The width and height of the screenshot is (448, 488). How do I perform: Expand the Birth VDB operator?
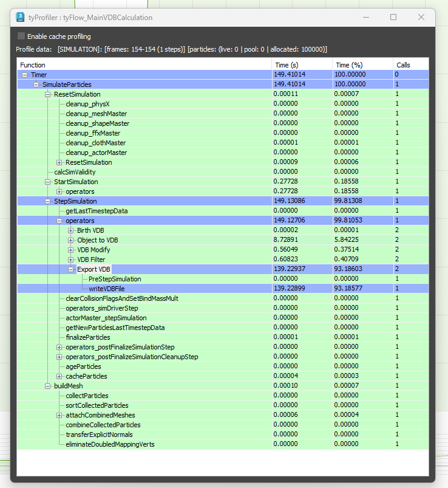[x=71, y=230]
